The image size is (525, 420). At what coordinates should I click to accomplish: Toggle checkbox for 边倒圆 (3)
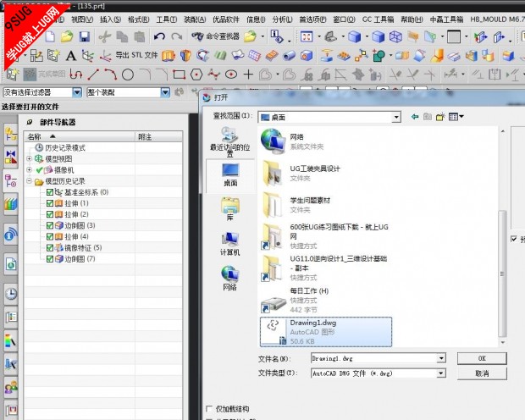pos(50,225)
